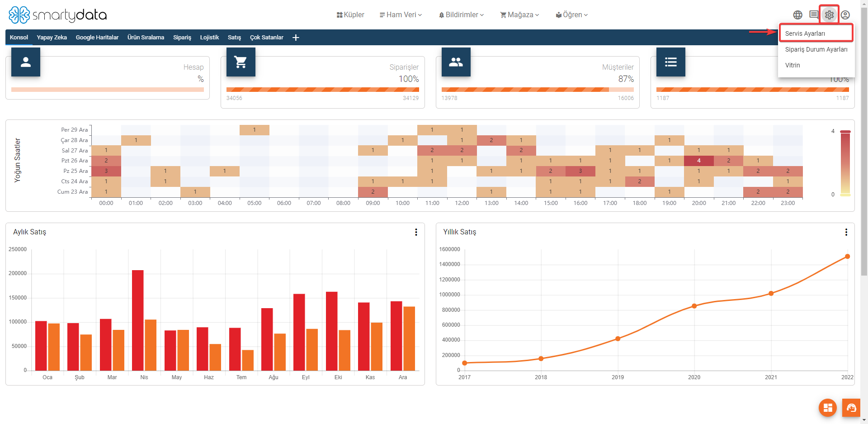Click the Müşteriler people icon
The image size is (868, 424).
[x=456, y=62]
